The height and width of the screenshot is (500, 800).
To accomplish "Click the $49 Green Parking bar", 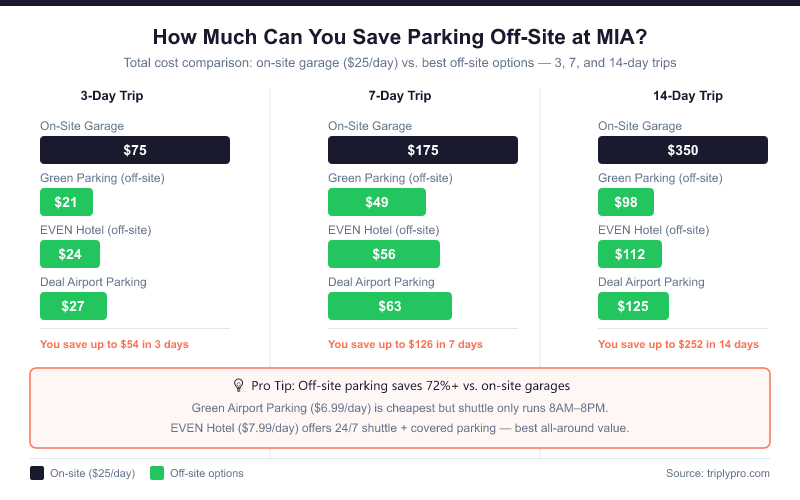I will 377,202.
